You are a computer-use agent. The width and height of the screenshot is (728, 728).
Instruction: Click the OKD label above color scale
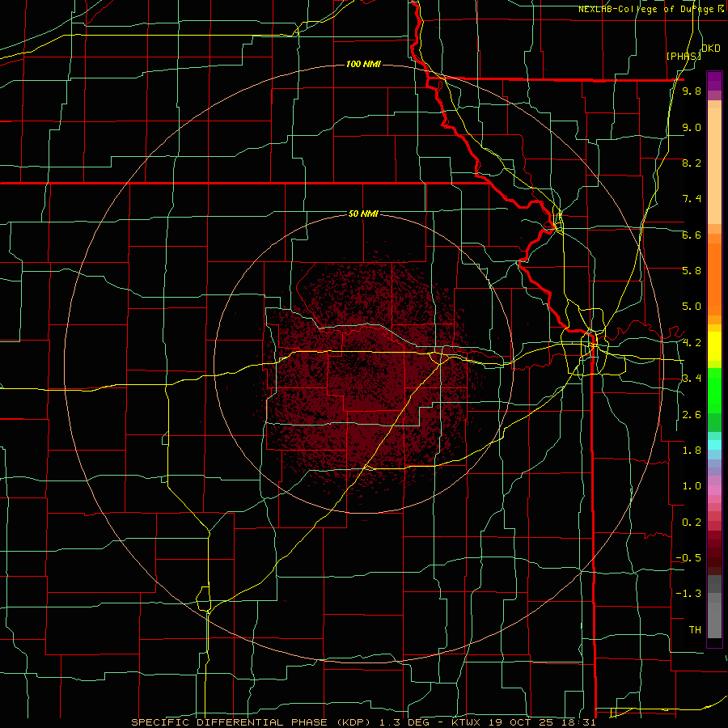[x=711, y=49]
